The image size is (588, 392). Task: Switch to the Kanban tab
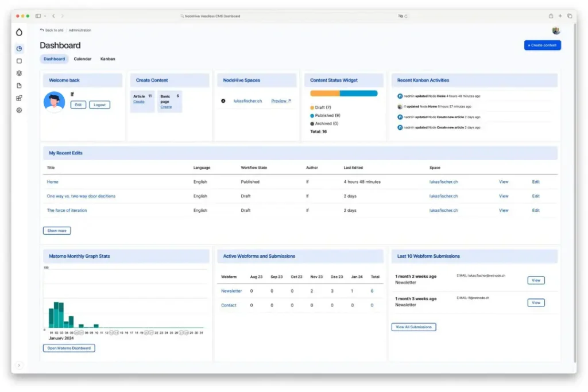tap(107, 59)
